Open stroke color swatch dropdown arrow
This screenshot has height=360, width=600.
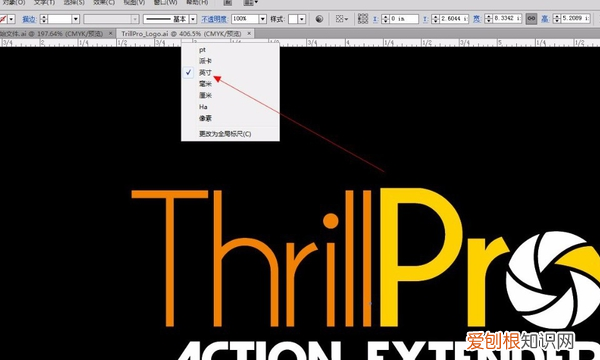point(11,19)
